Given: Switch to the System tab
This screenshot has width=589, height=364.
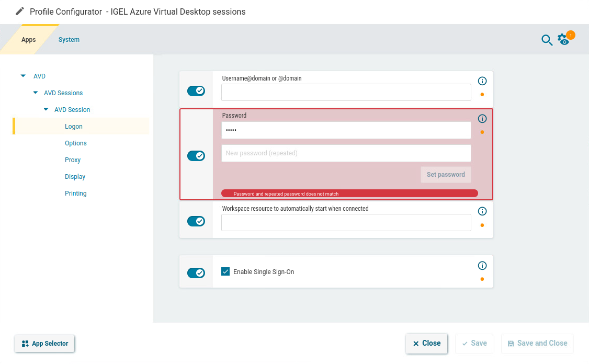Looking at the screenshot, I should [x=69, y=40].
